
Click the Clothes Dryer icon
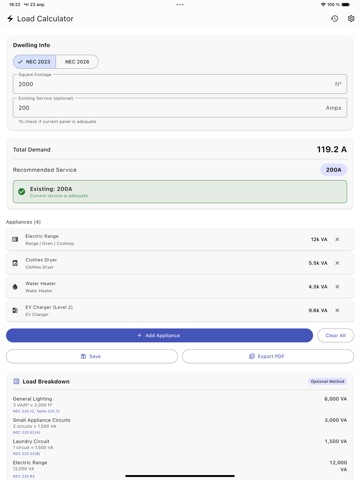coord(15,263)
